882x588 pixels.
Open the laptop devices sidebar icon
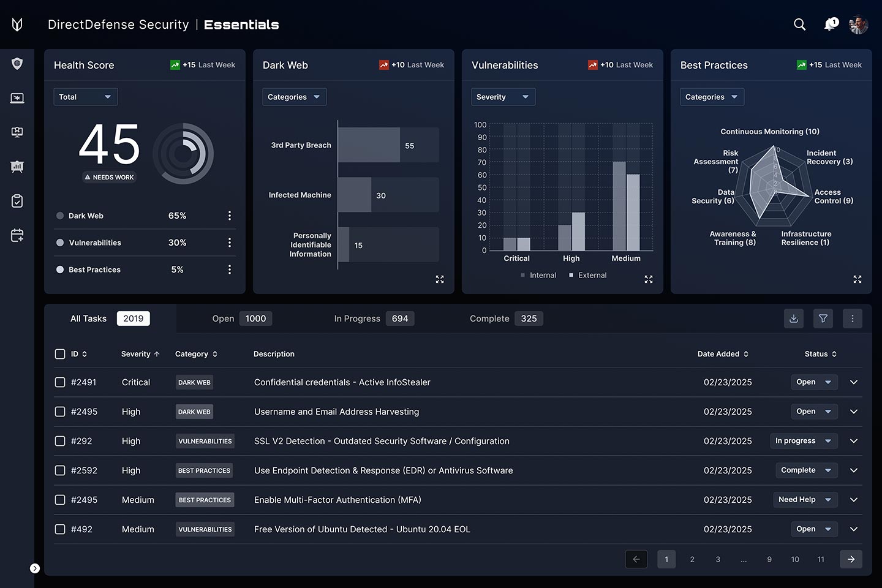click(x=17, y=98)
